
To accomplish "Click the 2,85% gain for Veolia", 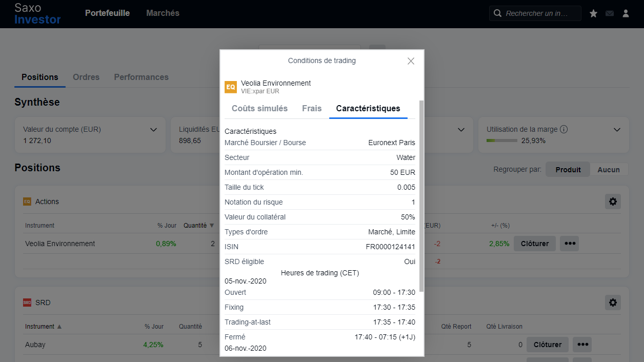I will (499, 244).
